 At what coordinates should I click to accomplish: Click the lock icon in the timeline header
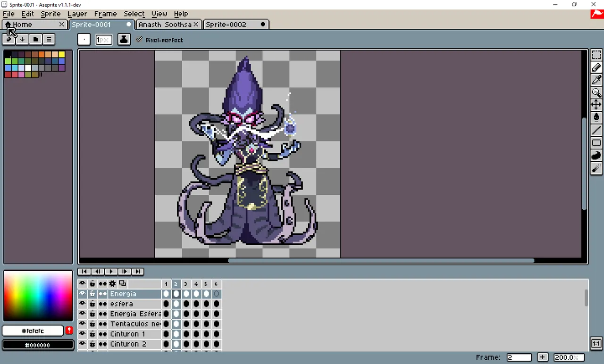click(x=92, y=284)
